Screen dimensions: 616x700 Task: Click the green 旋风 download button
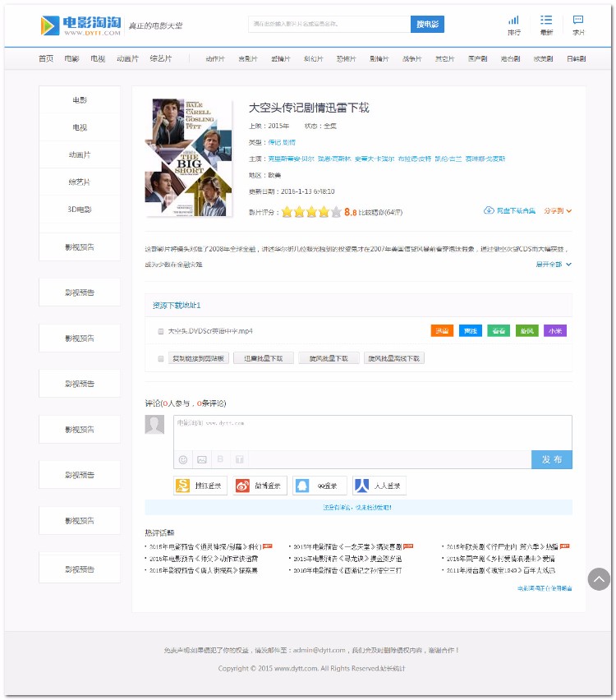pos(527,331)
